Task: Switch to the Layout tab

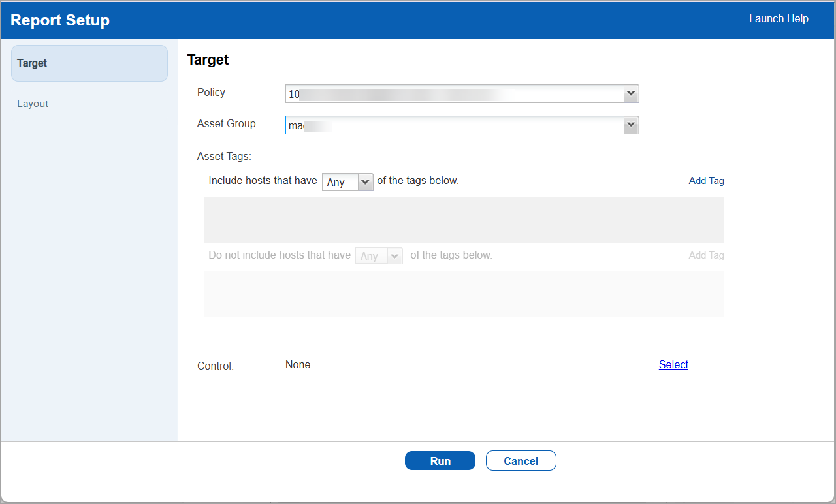Action: (x=33, y=103)
